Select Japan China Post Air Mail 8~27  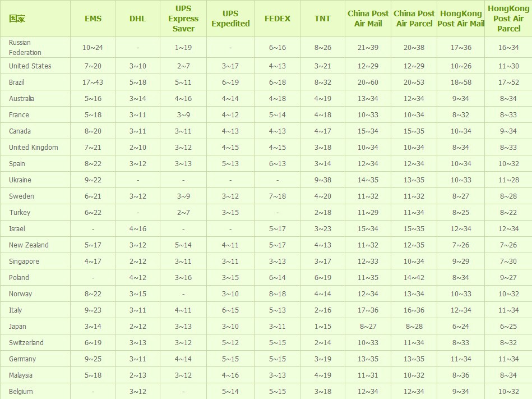tap(368, 327)
